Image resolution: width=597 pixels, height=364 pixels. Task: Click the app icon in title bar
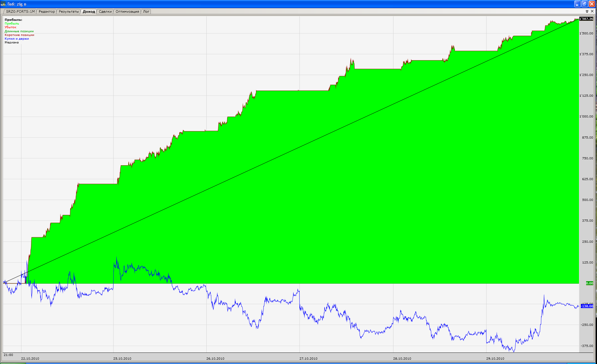[3, 4]
